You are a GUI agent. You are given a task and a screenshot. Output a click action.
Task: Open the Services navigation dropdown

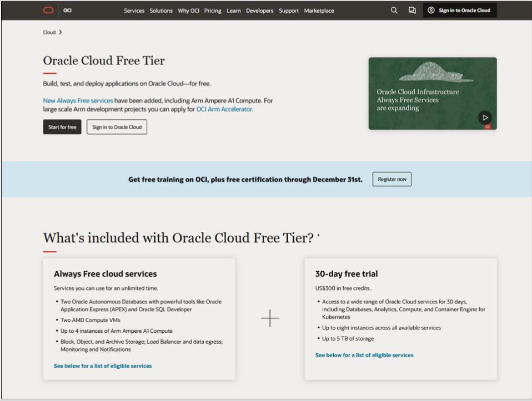(134, 10)
